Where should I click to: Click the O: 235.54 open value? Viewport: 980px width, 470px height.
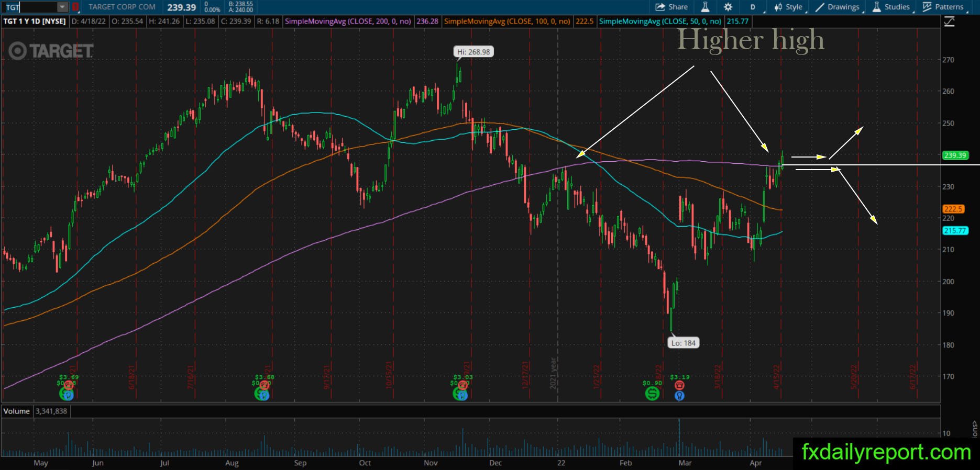(x=127, y=21)
